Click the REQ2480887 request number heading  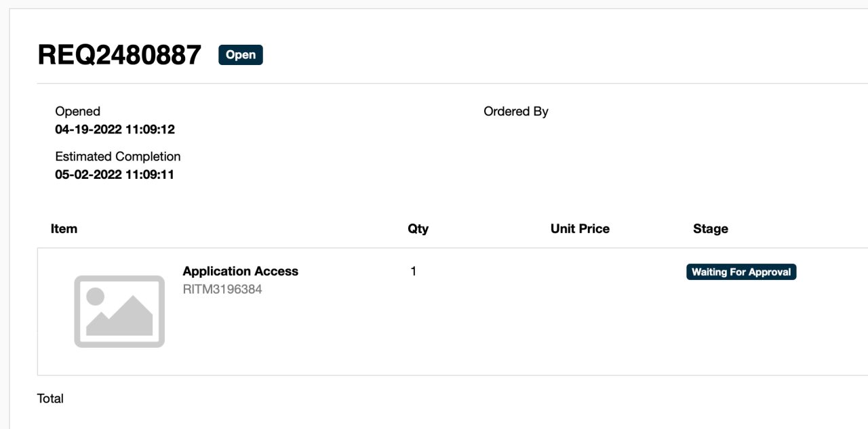pos(119,54)
